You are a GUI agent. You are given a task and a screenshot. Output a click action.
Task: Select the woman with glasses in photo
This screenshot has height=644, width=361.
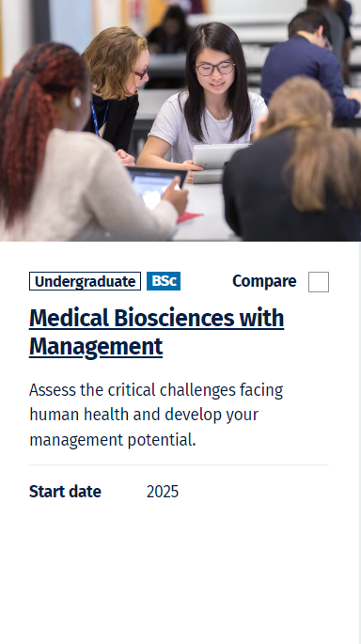click(x=212, y=94)
